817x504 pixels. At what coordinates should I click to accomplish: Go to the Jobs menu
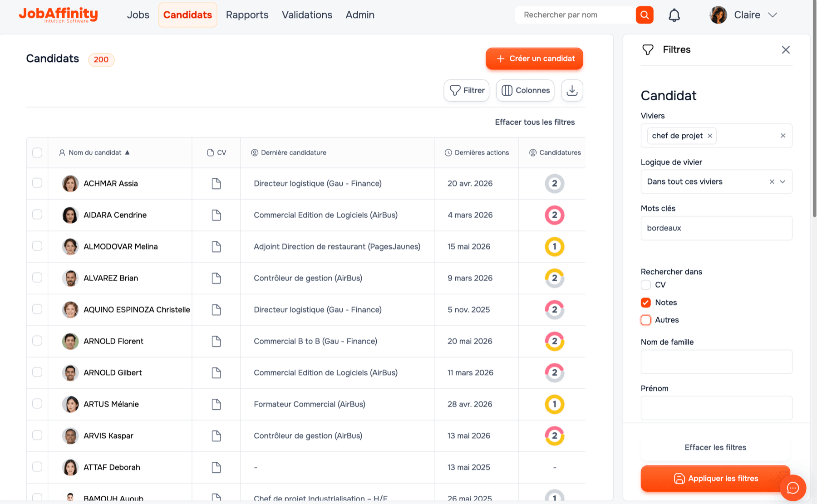click(138, 15)
